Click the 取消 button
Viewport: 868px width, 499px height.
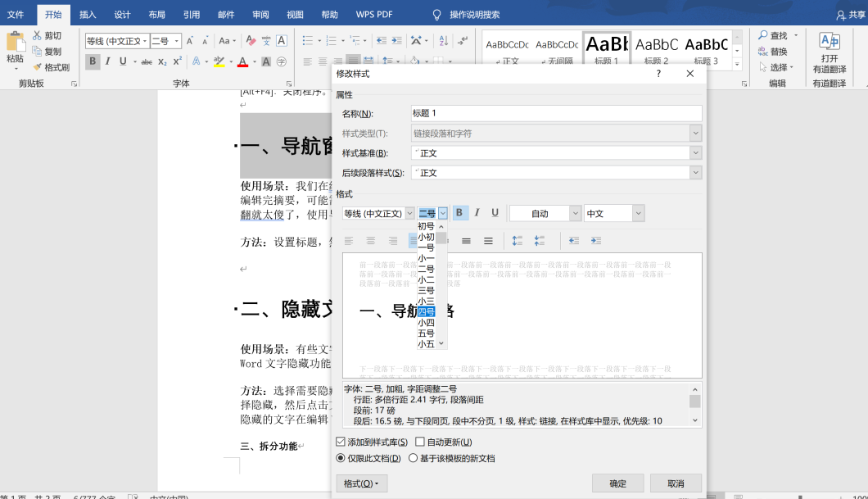(676, 483)
